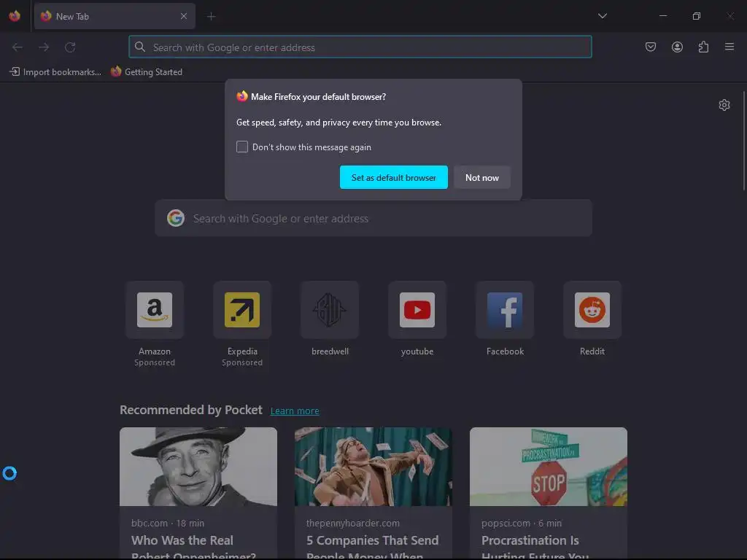Click the Firefox View icon in tab strip
This screenshot has width=747, height=560.
15,16
